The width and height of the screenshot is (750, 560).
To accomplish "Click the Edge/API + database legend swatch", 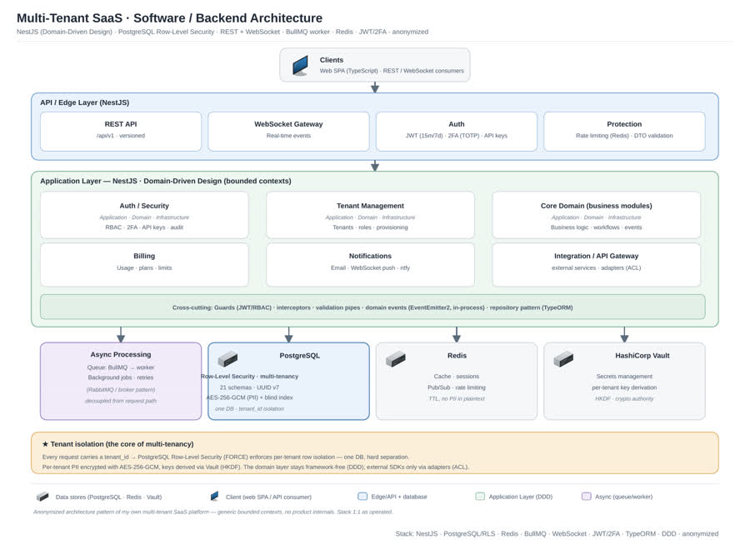I will pyautogui.click(x=362, y=497).
